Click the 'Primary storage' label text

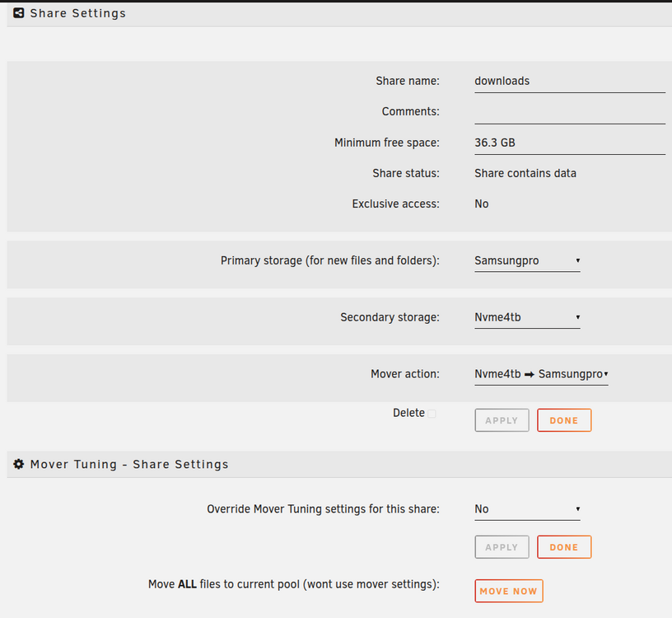click(330, 260)
